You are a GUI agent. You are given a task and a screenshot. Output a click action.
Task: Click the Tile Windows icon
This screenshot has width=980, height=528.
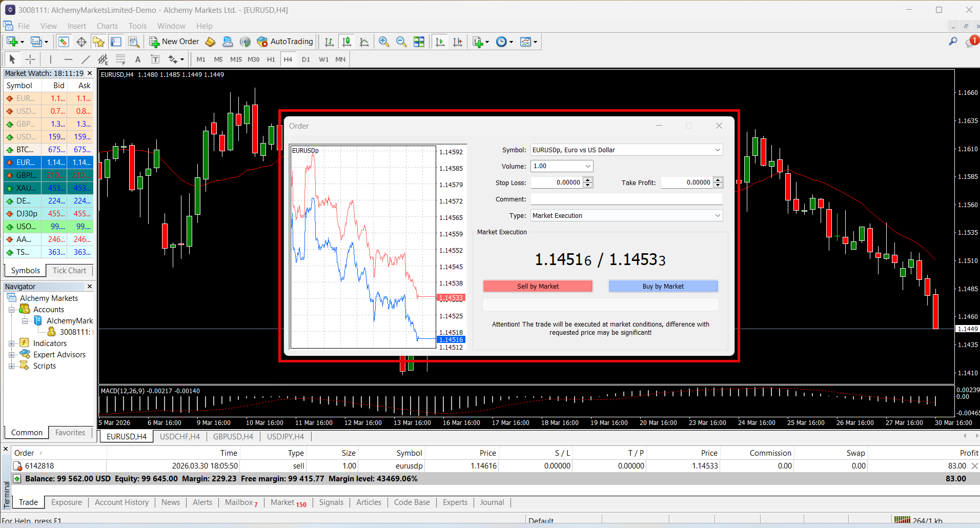[x=419, y=42]
